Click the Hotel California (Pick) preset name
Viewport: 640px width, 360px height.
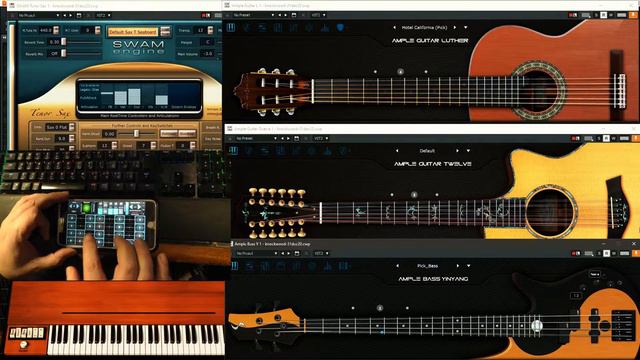[424, 27]
